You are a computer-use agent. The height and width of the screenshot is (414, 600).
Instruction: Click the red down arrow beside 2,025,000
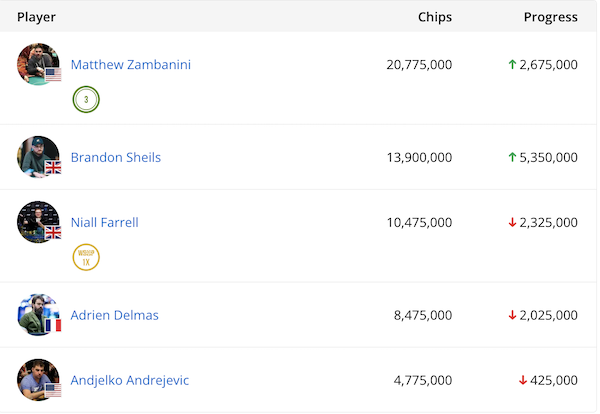click(x=512, y=315)
